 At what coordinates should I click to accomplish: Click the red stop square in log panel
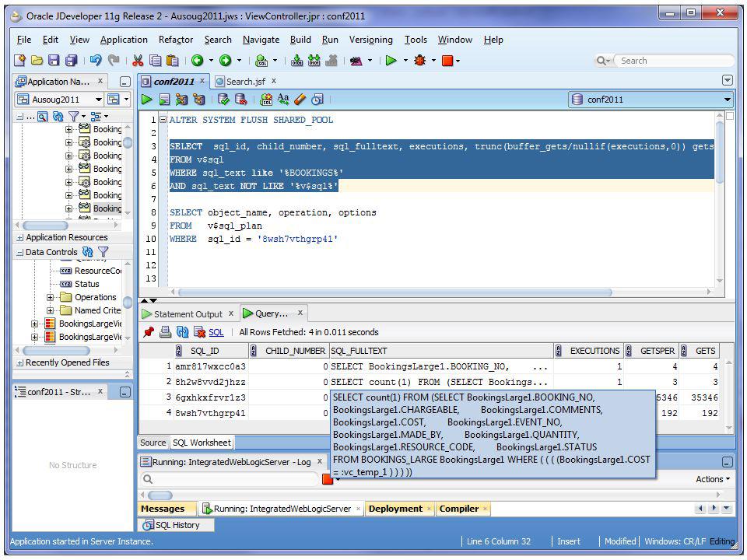coord(328,479)
